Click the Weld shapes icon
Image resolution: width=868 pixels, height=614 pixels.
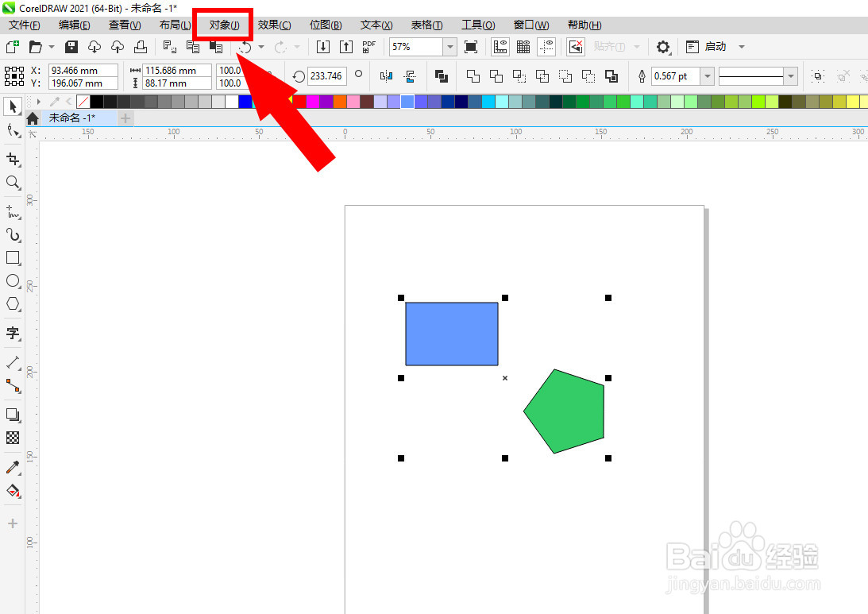click(473, 75)
